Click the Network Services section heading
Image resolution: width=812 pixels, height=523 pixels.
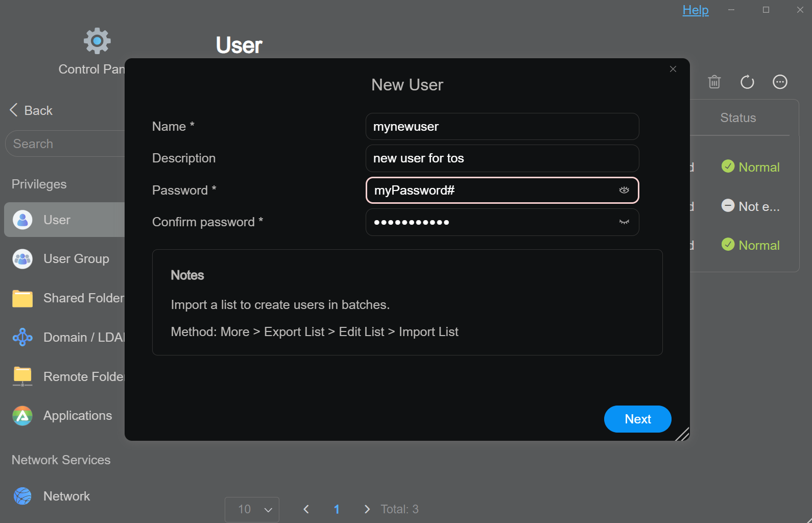click(x=61, y=460)
